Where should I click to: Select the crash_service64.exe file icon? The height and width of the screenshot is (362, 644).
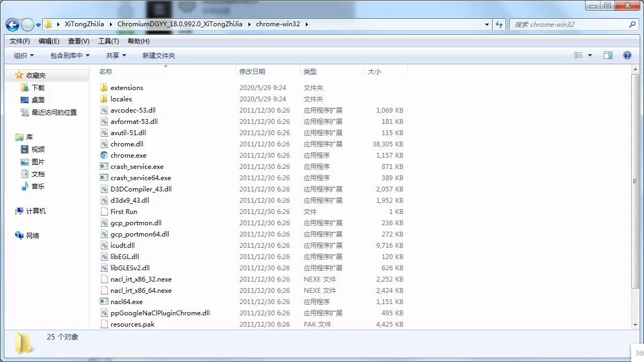[104, 178]
